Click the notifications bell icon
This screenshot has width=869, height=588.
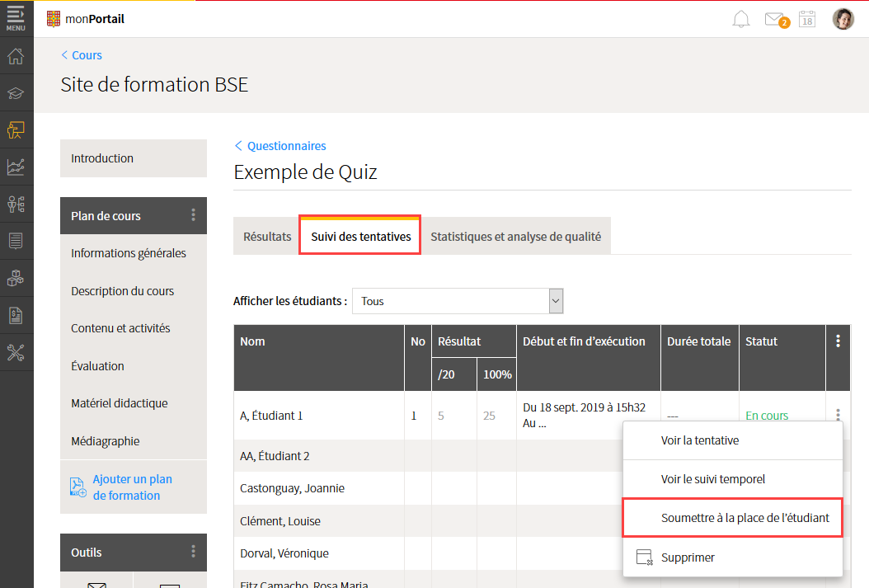[741, 19]
